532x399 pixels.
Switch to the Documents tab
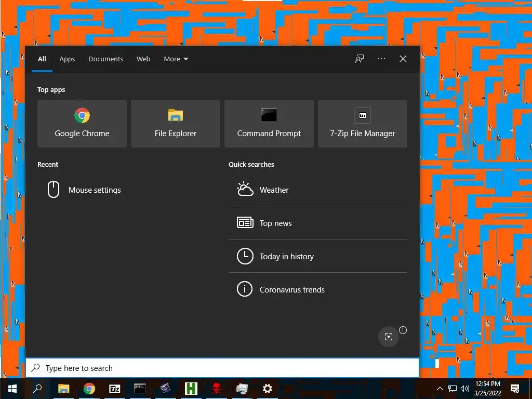coord(105,59)
